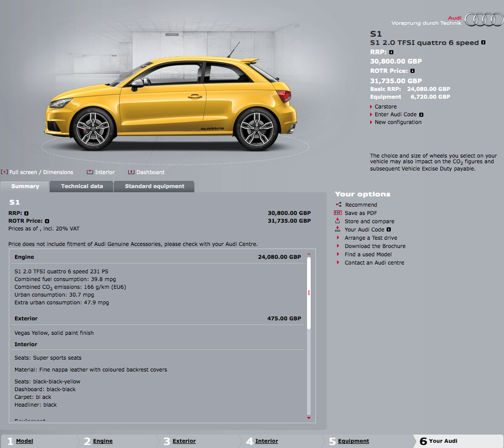Start a New configuration

(398, 122)
